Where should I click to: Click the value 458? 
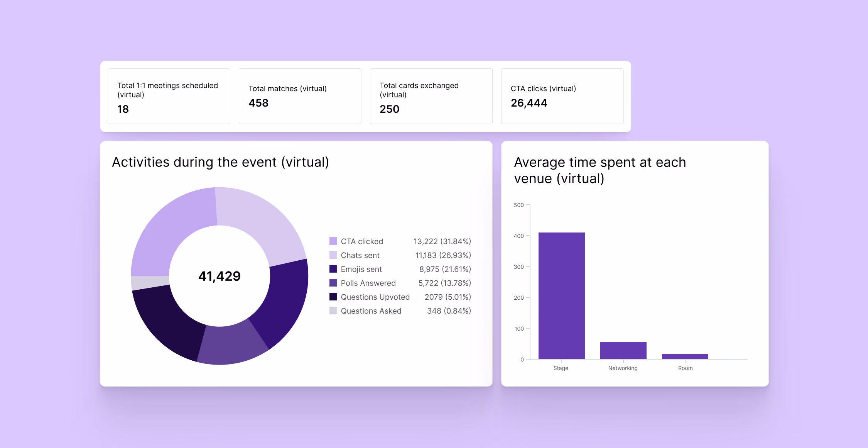tap(258, 103)
